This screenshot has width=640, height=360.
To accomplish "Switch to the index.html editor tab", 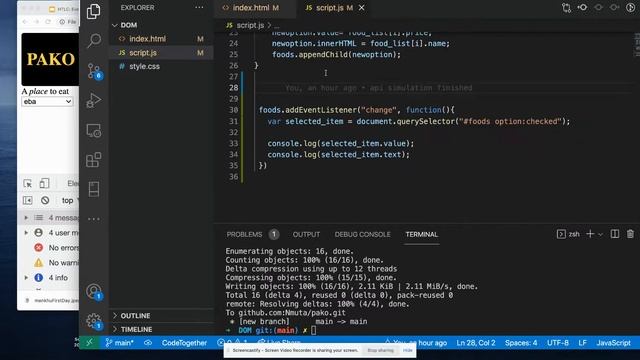I will (255, 8).
